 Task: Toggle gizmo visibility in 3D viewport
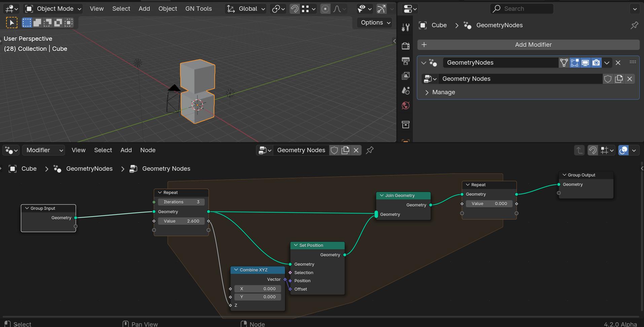click(x=381, y=9)
